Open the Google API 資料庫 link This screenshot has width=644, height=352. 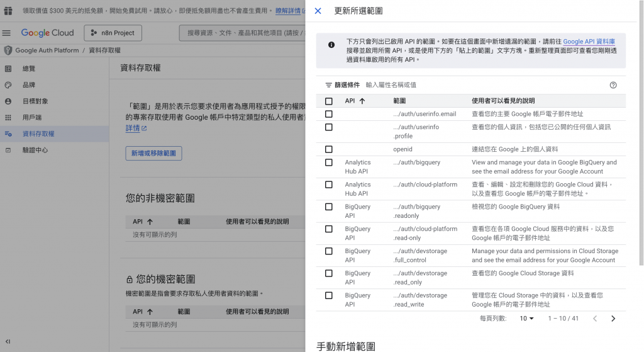click(x=589, y=42)
